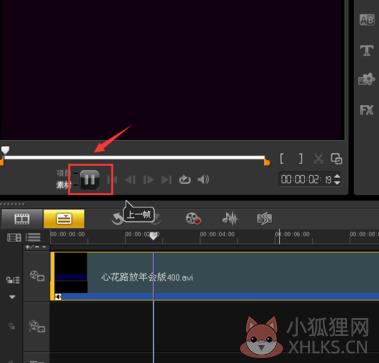This screenshot has height=363, width=379.
Task: Toggle the Overlay track button
Action: tap(37, 326)
